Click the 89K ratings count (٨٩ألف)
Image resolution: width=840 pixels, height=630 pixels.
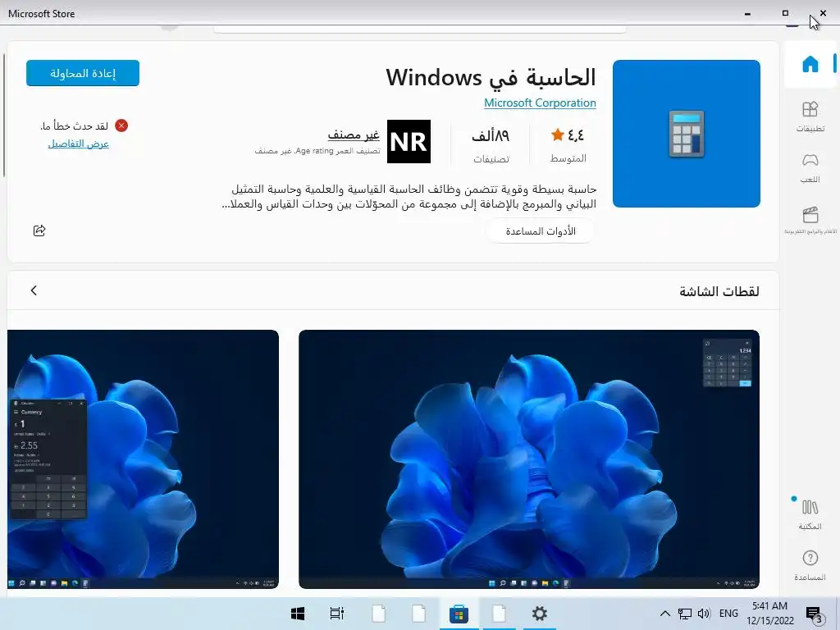click(x=491, y=135)
